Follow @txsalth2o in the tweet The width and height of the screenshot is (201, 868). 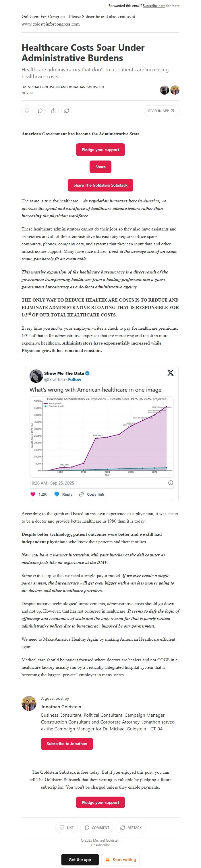pyautogui.click(x=75, y=380)
